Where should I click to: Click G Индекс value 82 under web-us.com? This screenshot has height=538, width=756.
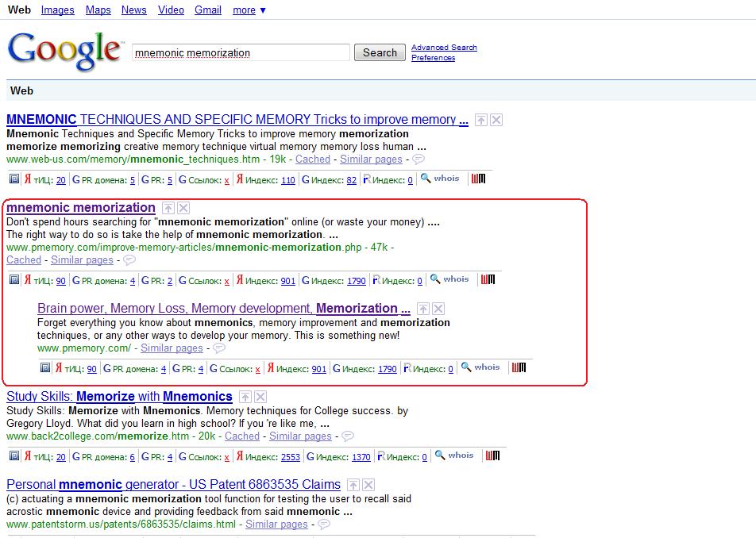352,181
